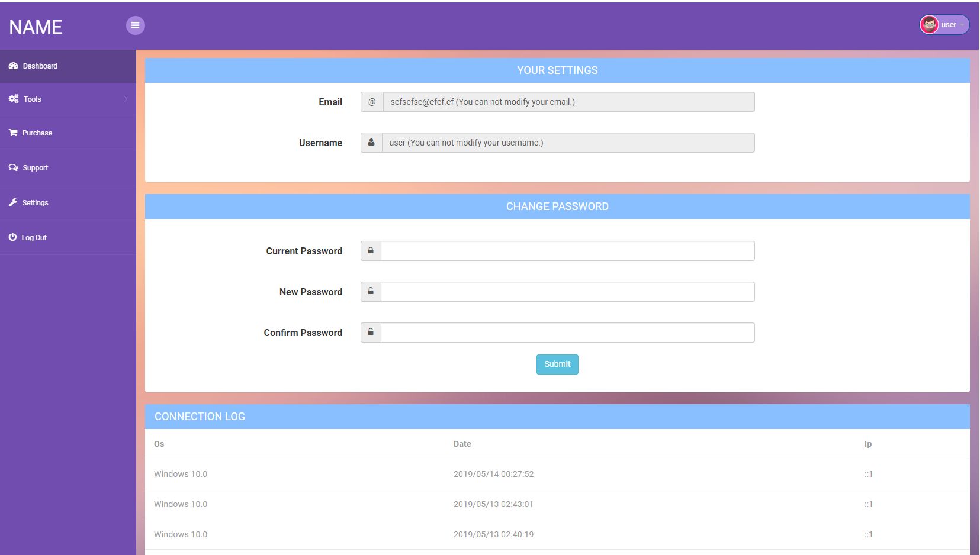Go to the Purchase page
This screenshot has height=555, width=980.
tap(68, 133)
